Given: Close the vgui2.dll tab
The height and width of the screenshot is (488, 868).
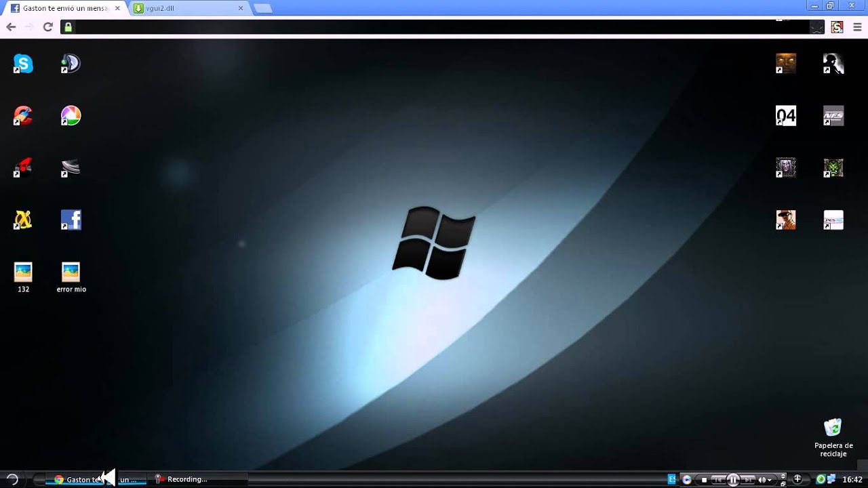Looking at the screenshot, I should click(x=241, y=8).
